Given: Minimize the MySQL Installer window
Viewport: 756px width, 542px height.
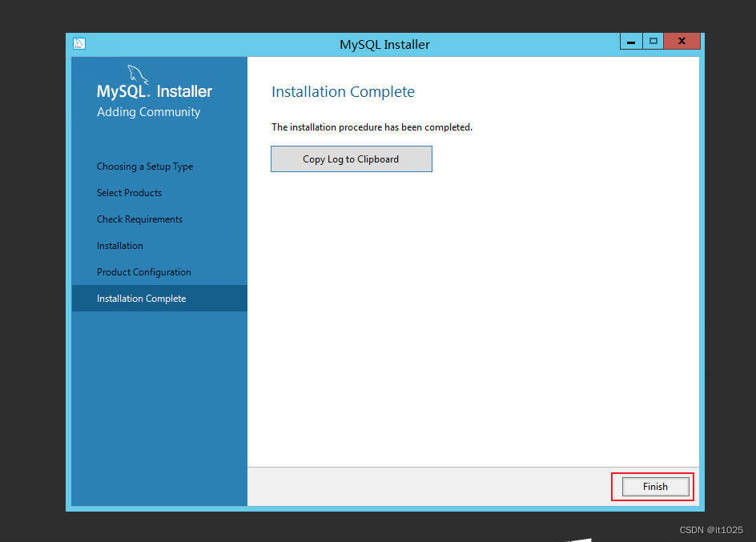Looking at the screenshot, I should coord(630,42).
